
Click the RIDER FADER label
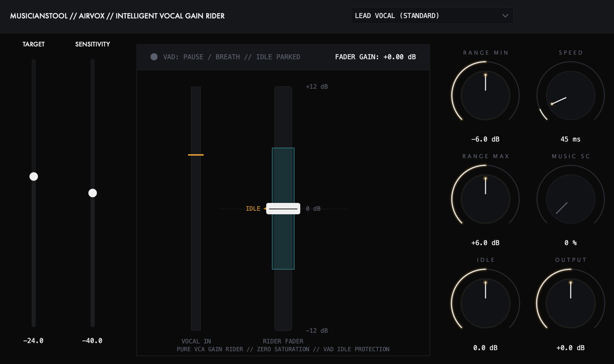pyautogui.click(x=283, y=341)
